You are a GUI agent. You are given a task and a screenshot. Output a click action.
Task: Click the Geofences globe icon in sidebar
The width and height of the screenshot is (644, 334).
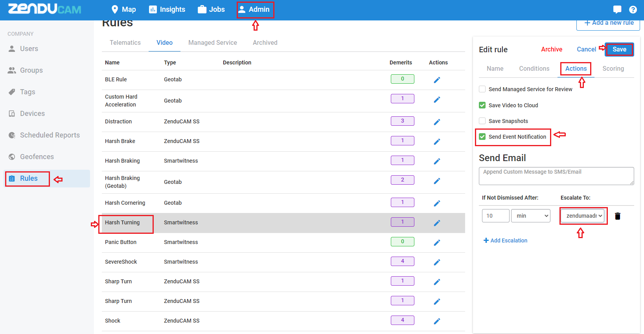(x=12, y=157)
